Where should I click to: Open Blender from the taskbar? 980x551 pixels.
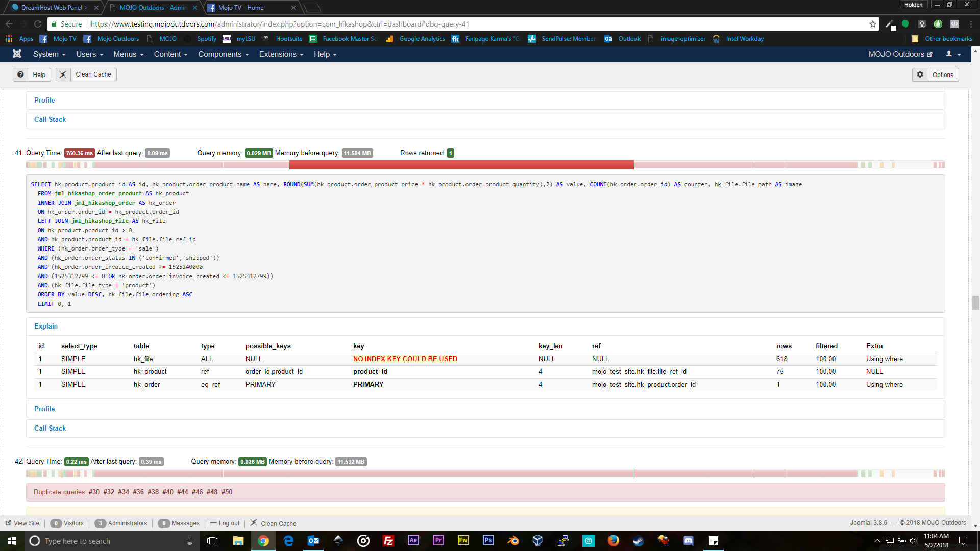coord(513,541)
